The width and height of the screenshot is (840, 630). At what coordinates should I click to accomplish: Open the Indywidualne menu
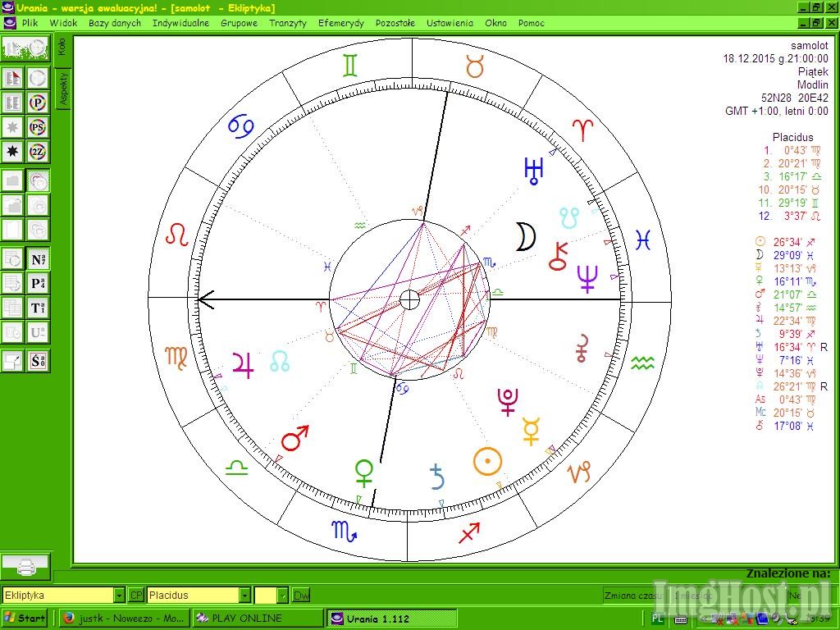(x=180, y=23)
